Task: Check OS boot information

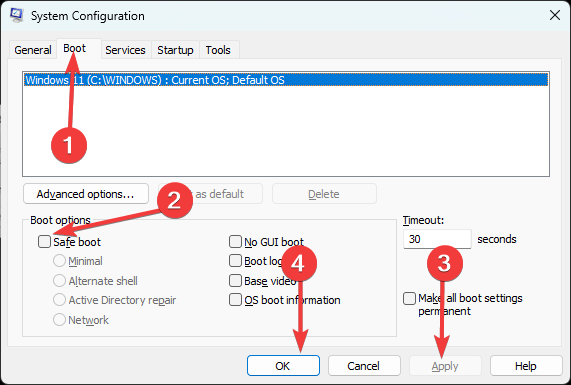Action: tap(235, 300)
